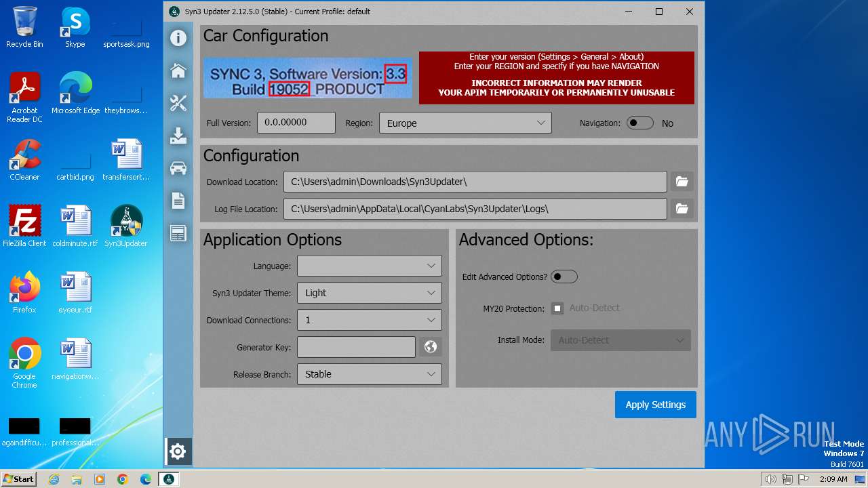Image resolution: width=868 pixels, height=488 pixels.
Task: Click Syn3 Updater taskbar button
Action: click(x=168, y=479)
